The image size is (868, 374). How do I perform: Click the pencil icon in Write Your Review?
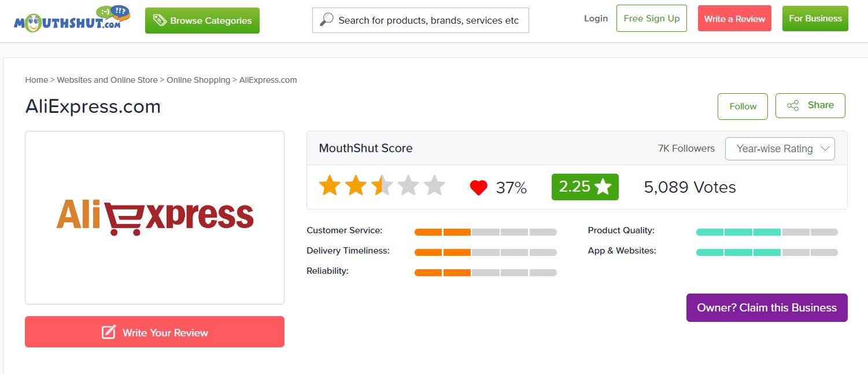(x=109, y=332)
